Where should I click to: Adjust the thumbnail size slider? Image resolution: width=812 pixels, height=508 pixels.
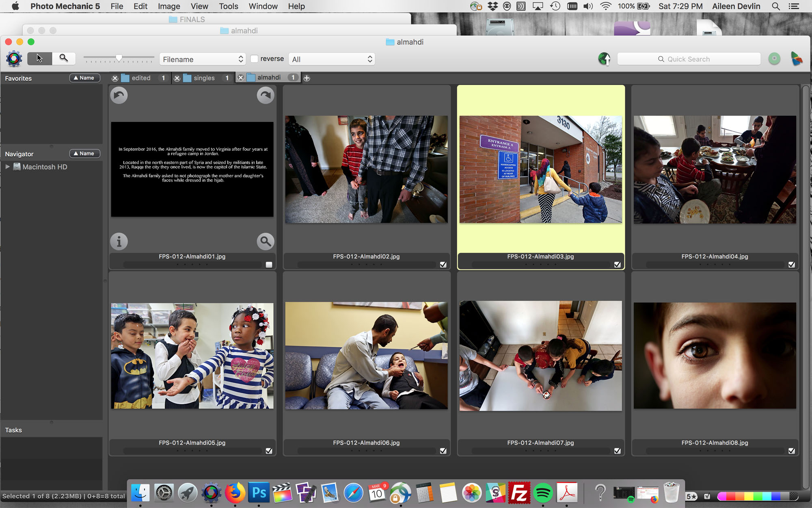[x=119, y=59]
